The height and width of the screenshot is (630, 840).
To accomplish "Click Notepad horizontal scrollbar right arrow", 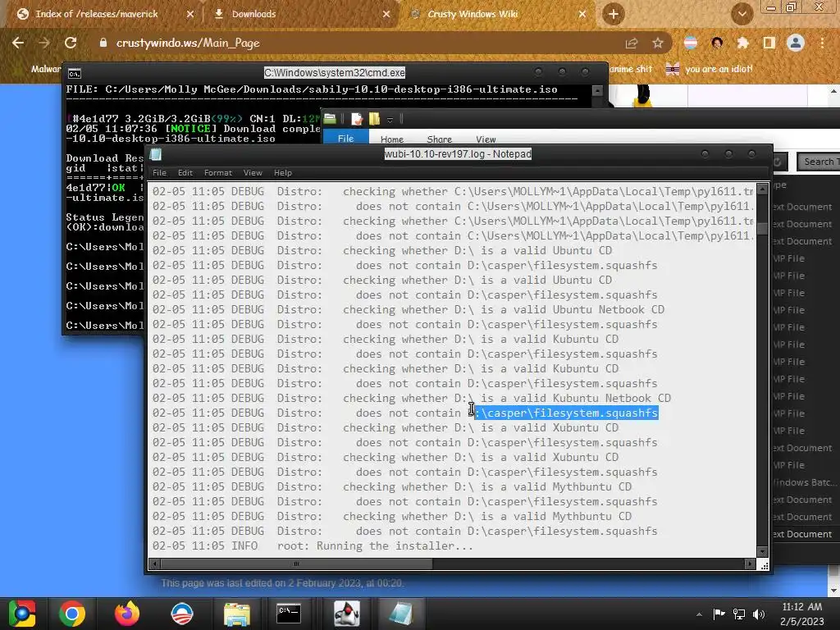I will [x=750, y=564].
